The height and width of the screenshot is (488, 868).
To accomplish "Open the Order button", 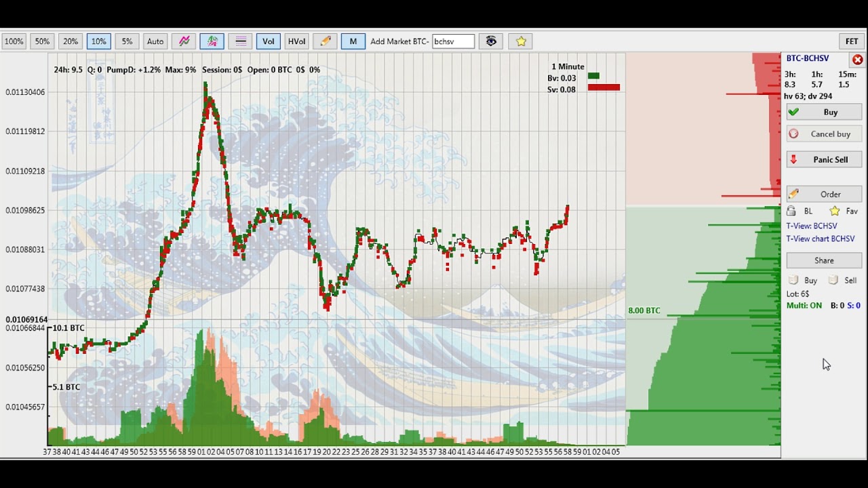I will click(824, 194).
